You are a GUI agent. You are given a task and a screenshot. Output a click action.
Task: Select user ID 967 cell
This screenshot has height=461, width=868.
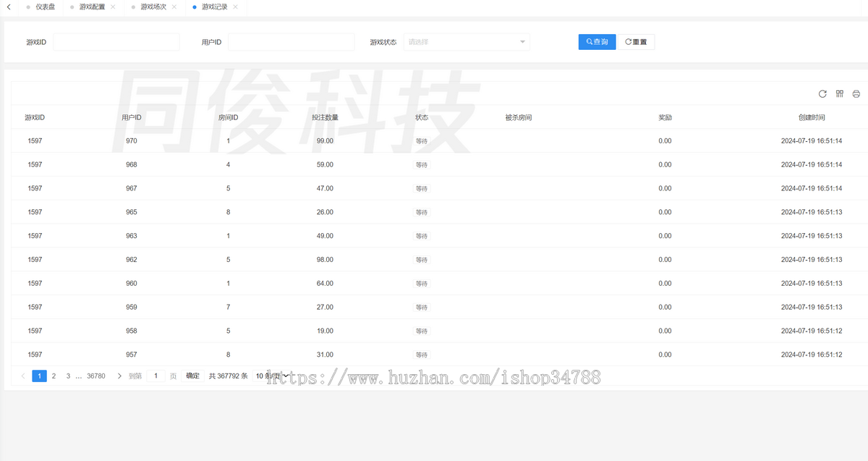[x=131, y=188]
